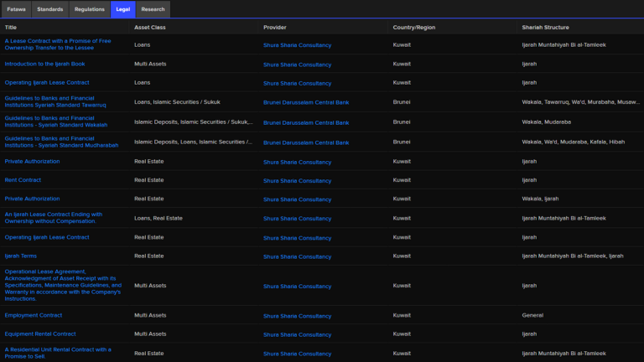Screen dimensions: 644x362
Task: Select 'Loans, Islamic Securities / Sukuk' asset class cell
Action: [x=177, y=101]
